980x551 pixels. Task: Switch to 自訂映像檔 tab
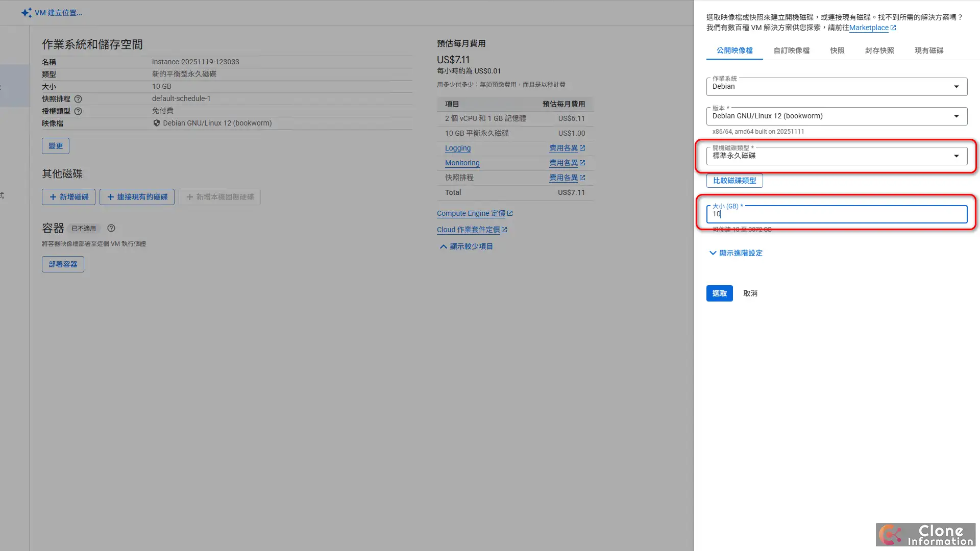(x=791, y=51)
